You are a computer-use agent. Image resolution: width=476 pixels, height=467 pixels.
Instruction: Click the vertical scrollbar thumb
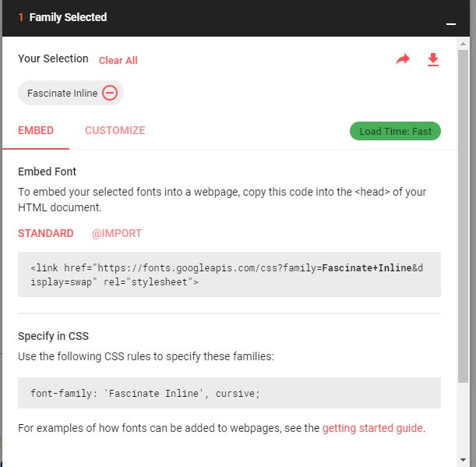(463, 216)
